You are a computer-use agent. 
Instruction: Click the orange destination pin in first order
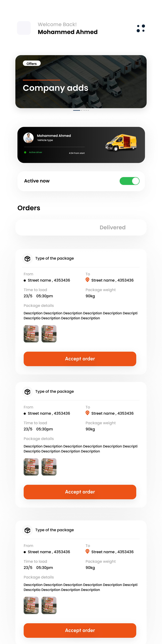[87, 280]
